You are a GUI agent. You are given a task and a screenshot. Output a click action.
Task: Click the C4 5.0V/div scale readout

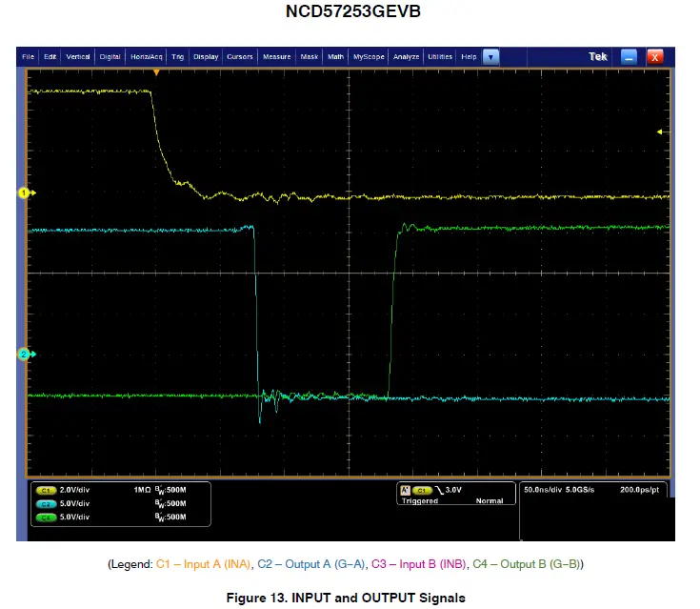[74, 517]
